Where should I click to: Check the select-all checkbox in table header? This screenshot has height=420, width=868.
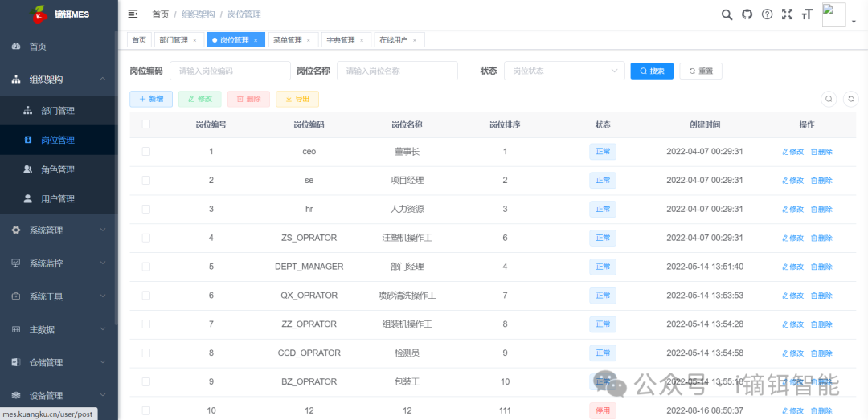[x=145, y=124]
